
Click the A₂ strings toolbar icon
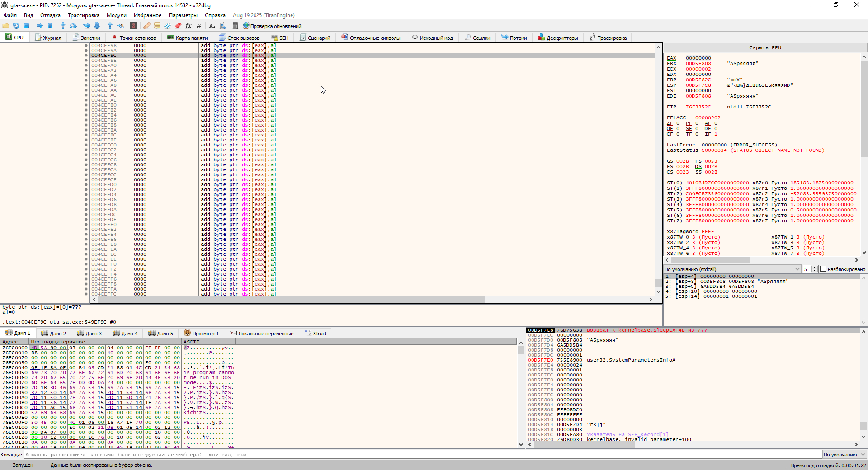212,26
